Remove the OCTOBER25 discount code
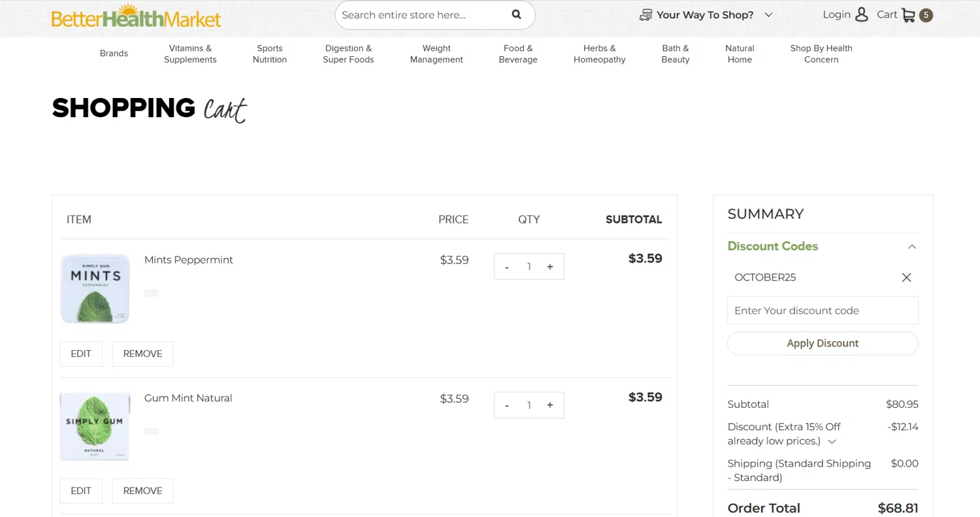Viewport: 980px width, 517px height. click(x=906, y=277)
